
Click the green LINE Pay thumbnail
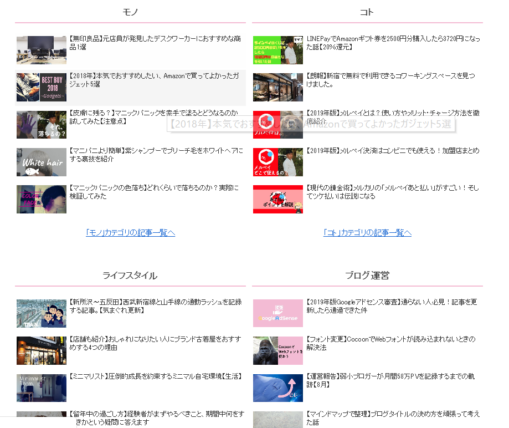(278, 50)
